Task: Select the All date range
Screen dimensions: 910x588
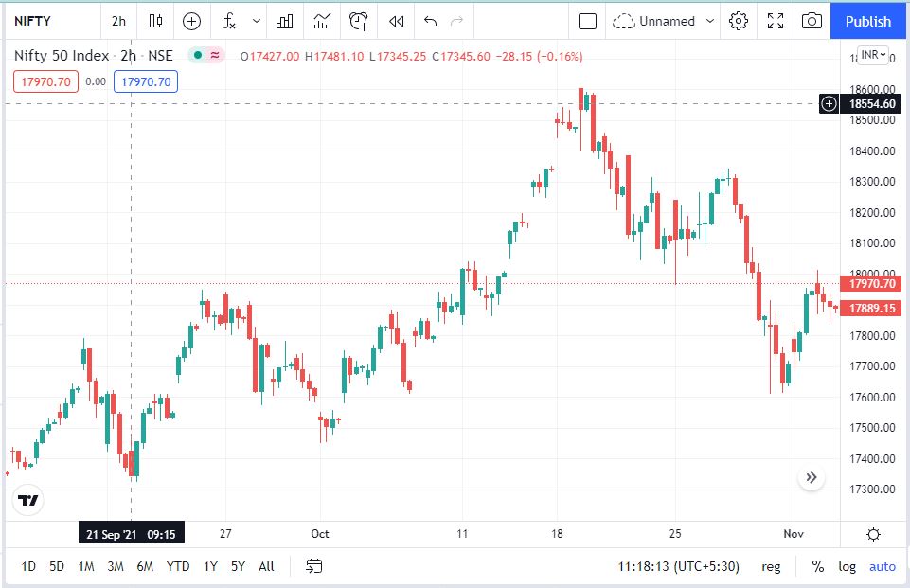Action: click(266, 566)
